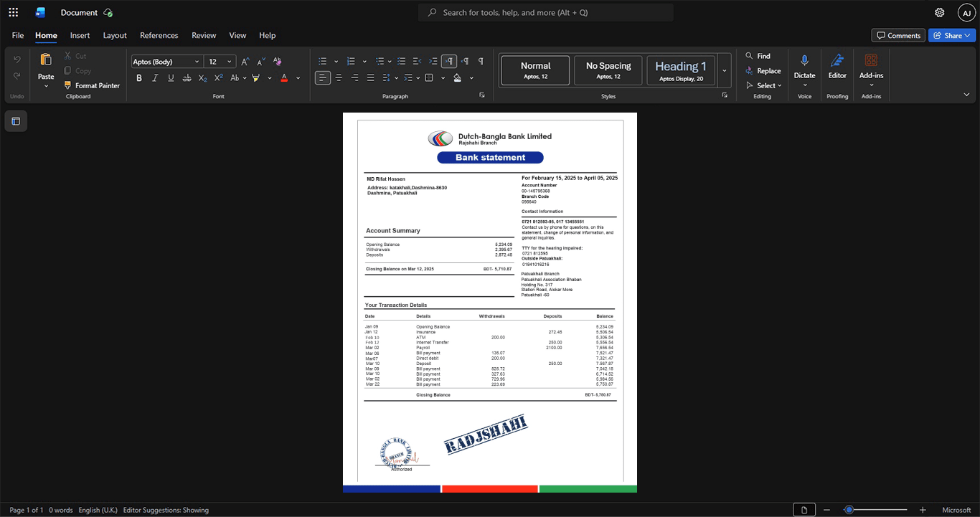This screenshot has height=517, width=980.
Task: Click the Decrease Indent icon
Action: 418,62
